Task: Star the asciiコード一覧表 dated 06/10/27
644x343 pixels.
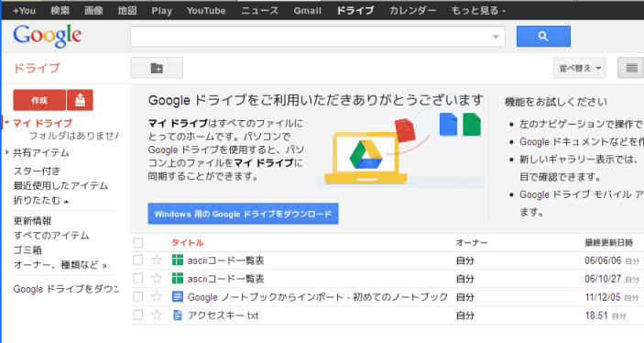Action: pyautogui.click(x=157, y=279)
